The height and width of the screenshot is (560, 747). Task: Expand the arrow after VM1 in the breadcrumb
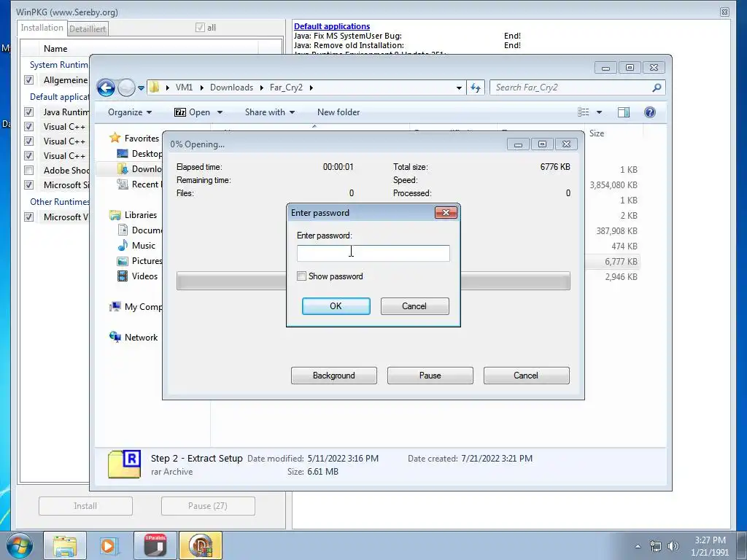tap(201, 87)
